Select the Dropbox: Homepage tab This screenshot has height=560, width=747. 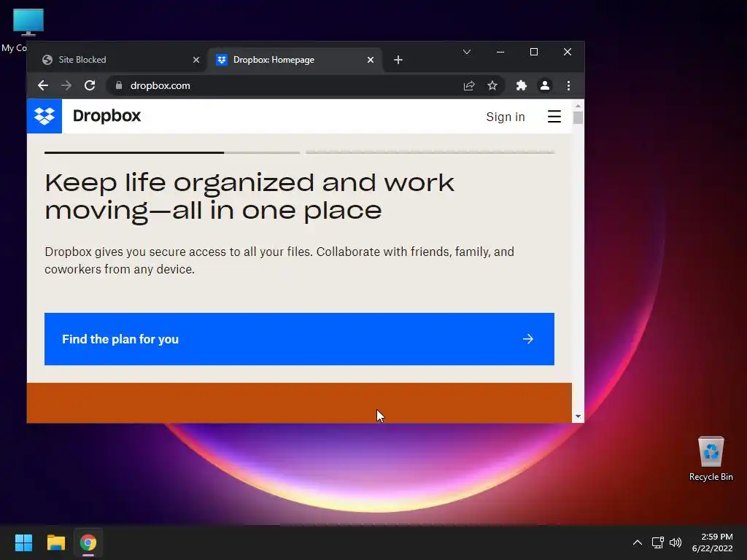click(295, 60)
